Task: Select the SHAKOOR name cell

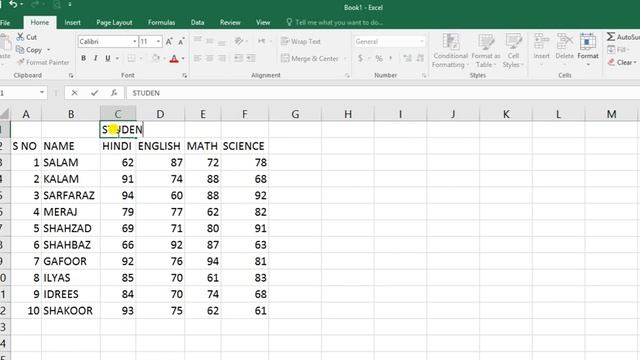Action: [x=70, y=311]
